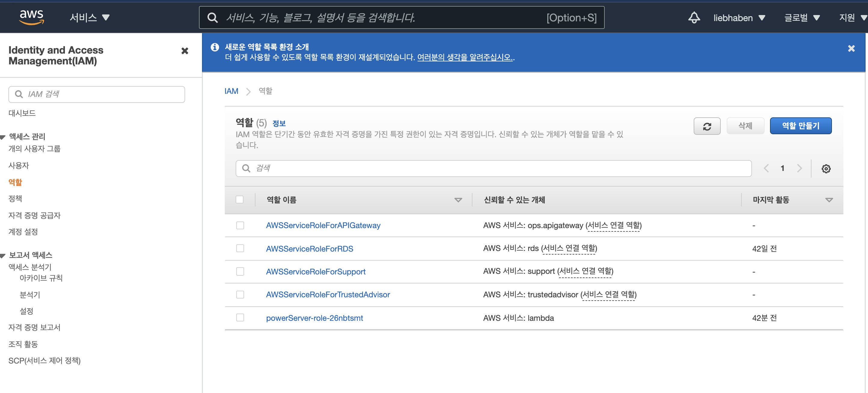This screenshot has width=868, height=393.
Task: Click 서비스 연결 역할 in APIGateway row
Action: (613, 226)
